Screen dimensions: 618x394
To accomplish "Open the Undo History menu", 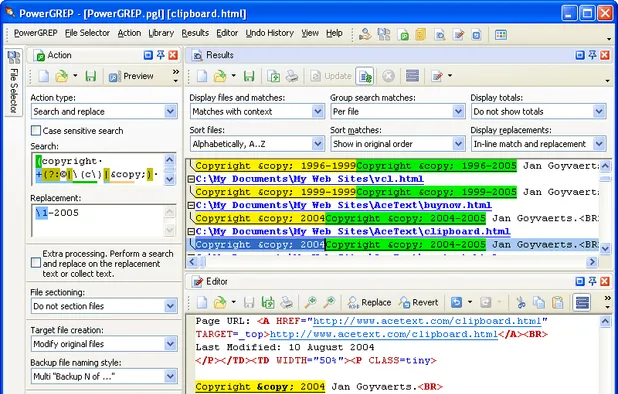I will pyautogui.click(x=270, y=33).
